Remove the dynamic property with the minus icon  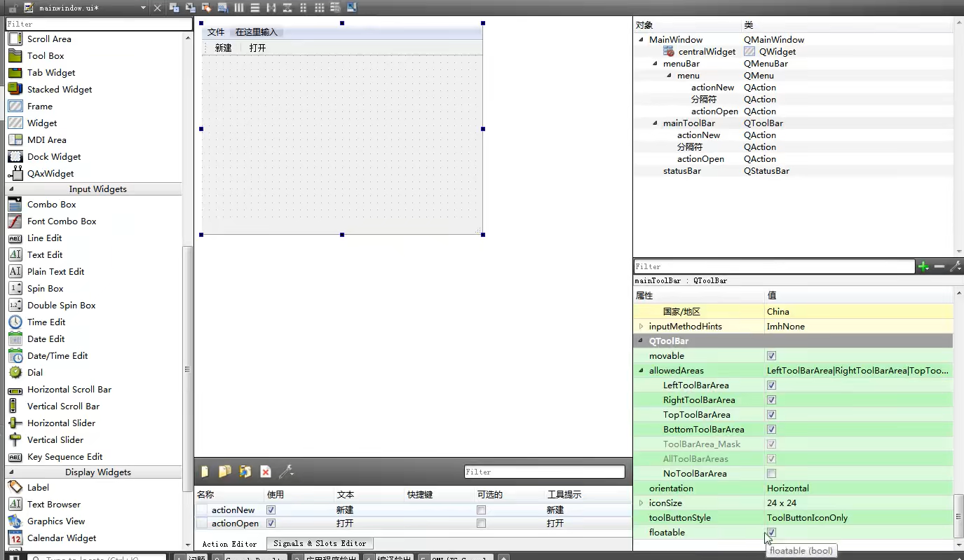939,266
